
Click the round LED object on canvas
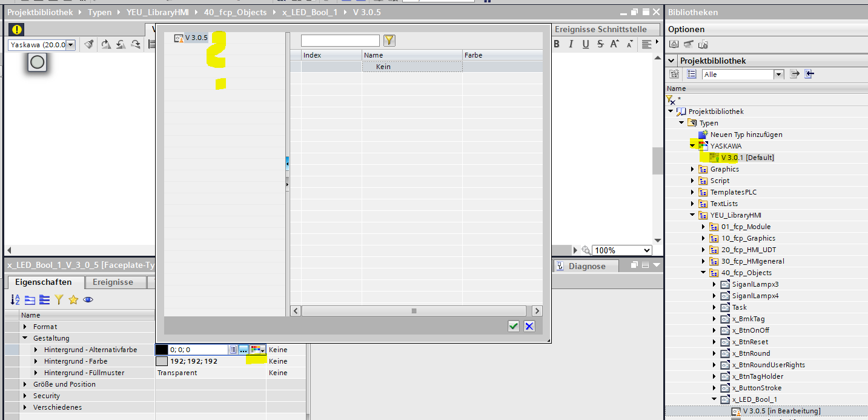coord(37,62)
